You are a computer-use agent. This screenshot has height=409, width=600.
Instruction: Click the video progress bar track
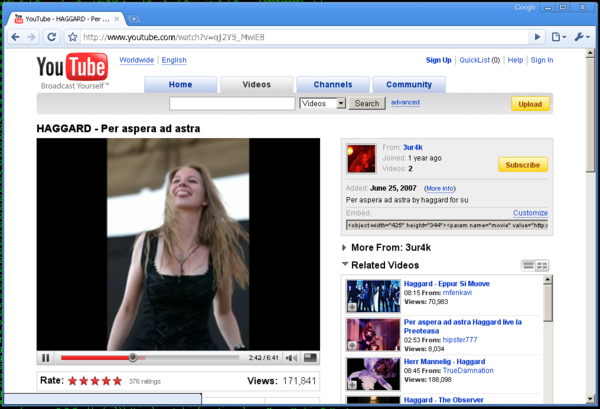(x=150, y=358)
